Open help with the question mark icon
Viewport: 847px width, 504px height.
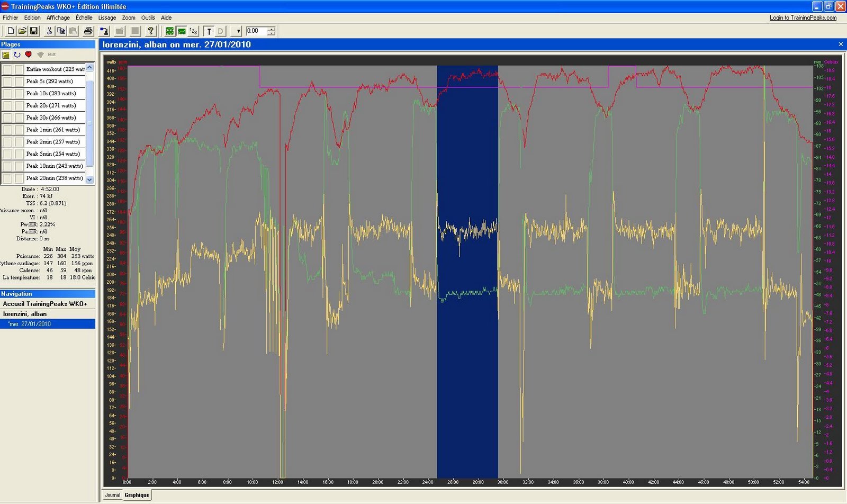pos(150,31)
